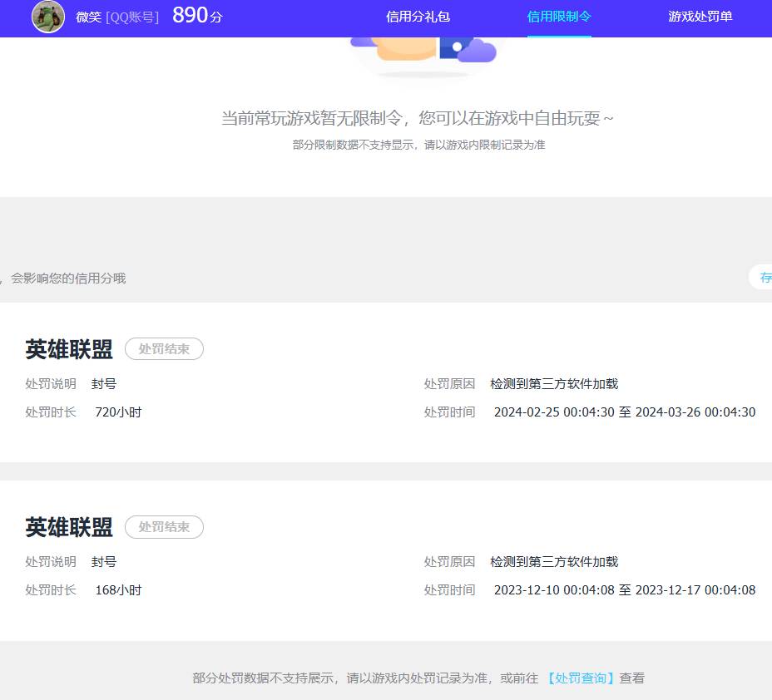The image size is (772, 700).
Task: Click 检测到第三方软件加载 reason in the 2023 record
Action: (554, 562)
